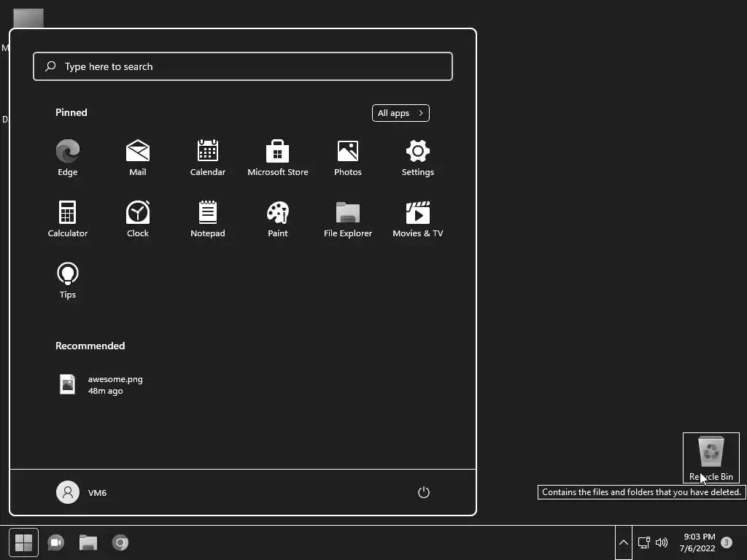Open Edge from pinned apps
The width and height of the screenshot is (747, 560).
68,158
